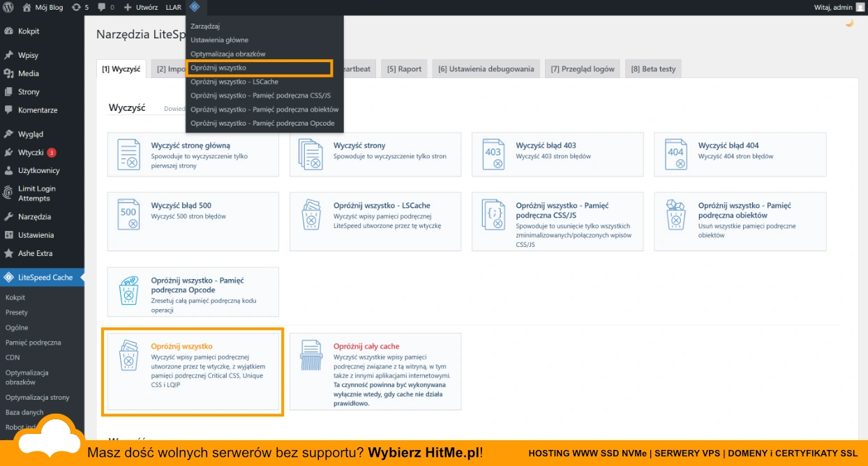Click the admin avatar icon
868x466 pixels.
pyautogui.click(x=859, y=7)
